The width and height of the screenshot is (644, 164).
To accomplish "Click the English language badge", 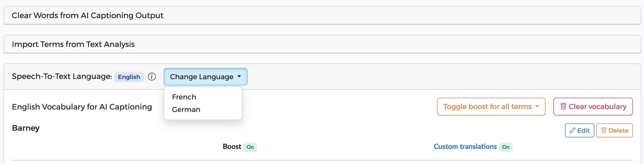I will (129, 77).
